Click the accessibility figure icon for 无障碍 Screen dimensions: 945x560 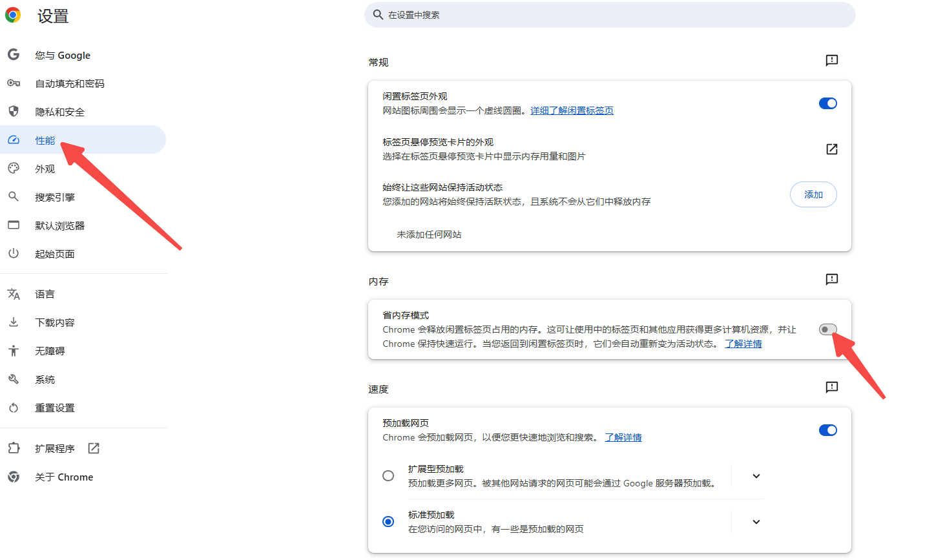(x=14, y=351)
